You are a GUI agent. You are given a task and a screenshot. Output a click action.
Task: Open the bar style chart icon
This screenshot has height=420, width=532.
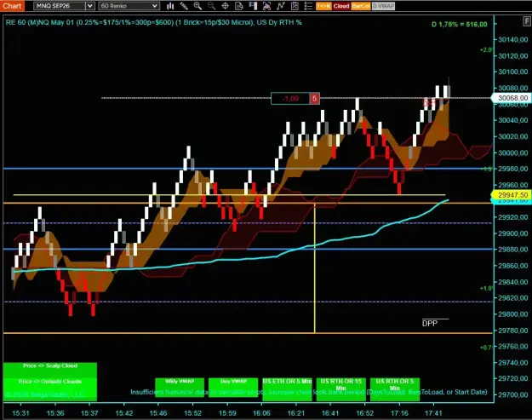pos(170,6)
